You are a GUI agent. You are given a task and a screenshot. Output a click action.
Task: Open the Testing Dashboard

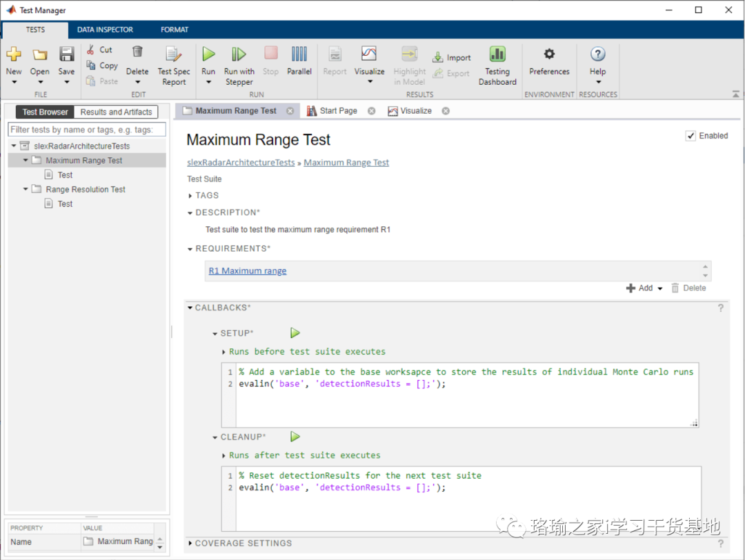coord(497,54)
